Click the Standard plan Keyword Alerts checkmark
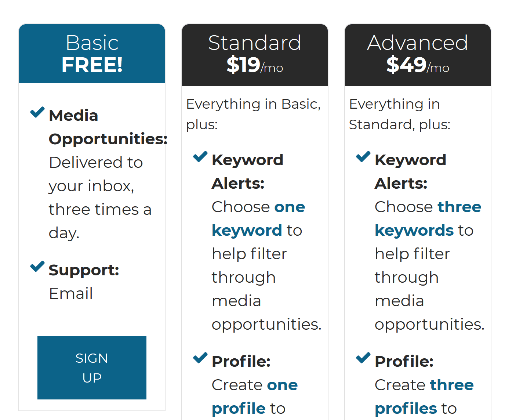505x420 pixels. coord(200,156)
